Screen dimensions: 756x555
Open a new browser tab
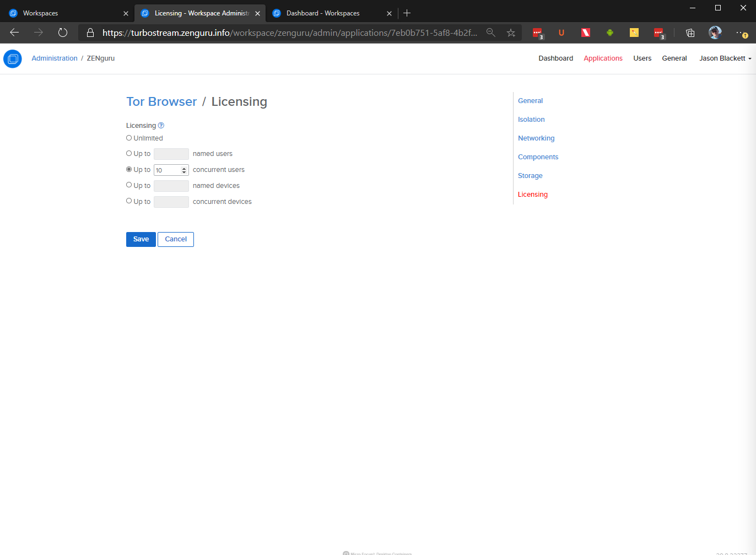[407, 13]
